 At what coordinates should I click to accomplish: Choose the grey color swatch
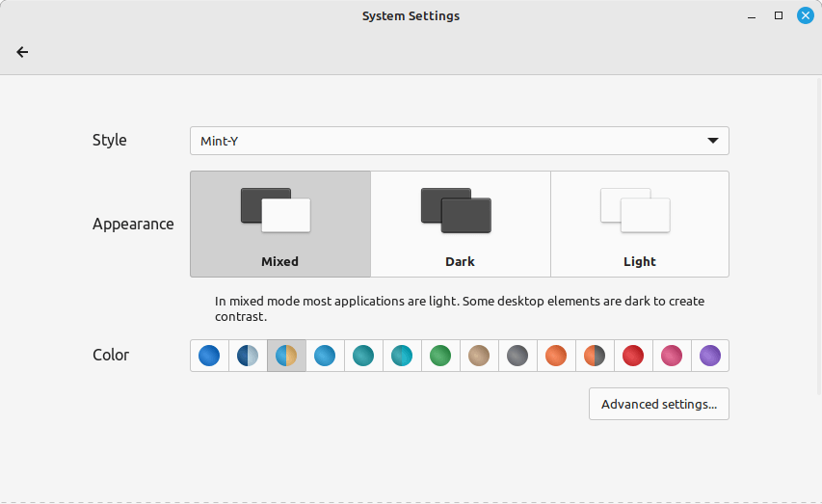coord(517,356)
